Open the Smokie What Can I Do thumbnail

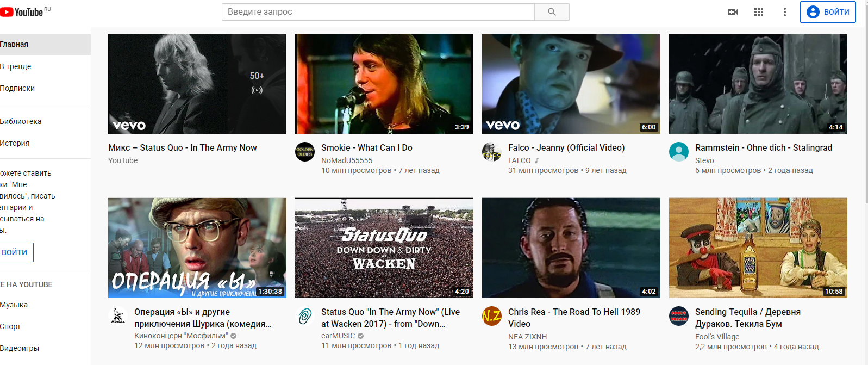pos(384,84)
